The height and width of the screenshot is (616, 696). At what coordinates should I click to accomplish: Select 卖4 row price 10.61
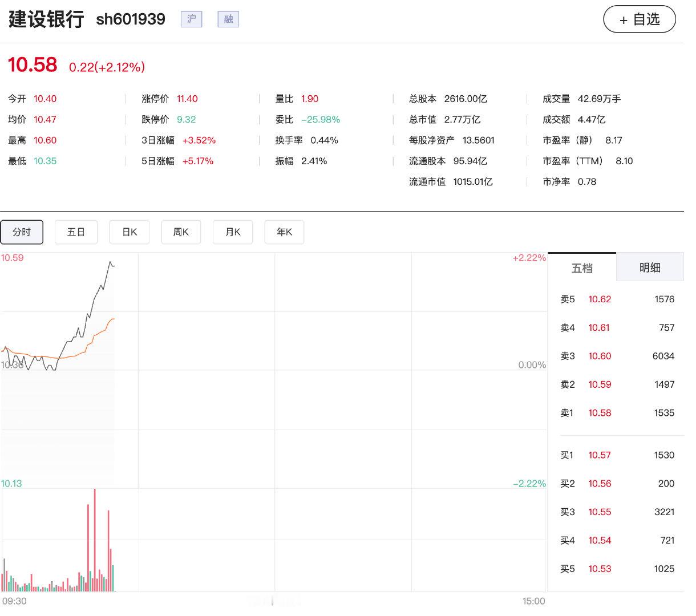[x=599, y=327]
